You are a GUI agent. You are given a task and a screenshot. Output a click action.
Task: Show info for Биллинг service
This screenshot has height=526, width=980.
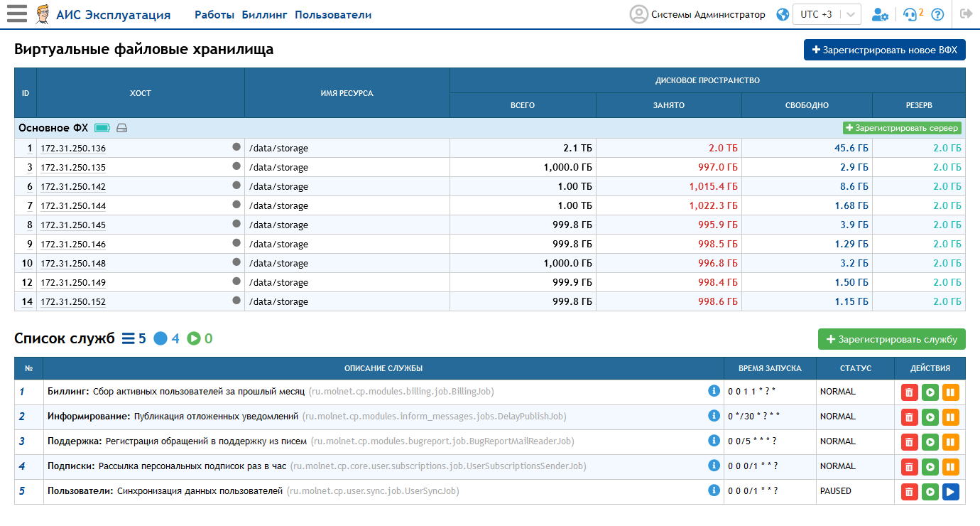point(714,390)
